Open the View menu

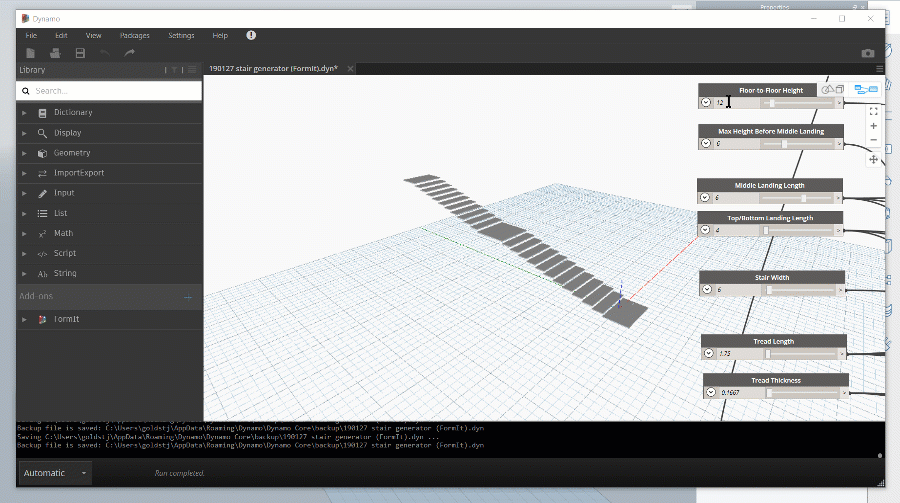point(94,36)
